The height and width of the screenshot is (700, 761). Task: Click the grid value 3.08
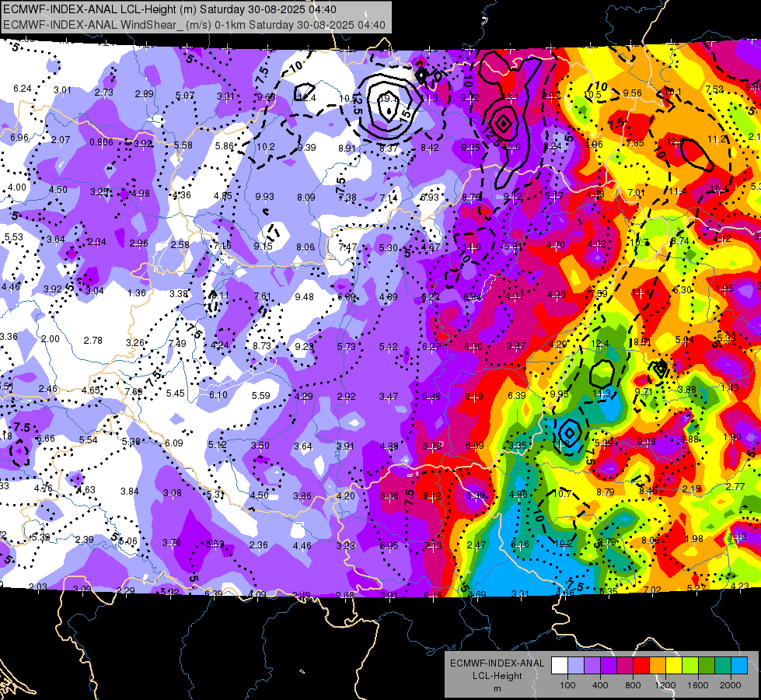point(173,493)
